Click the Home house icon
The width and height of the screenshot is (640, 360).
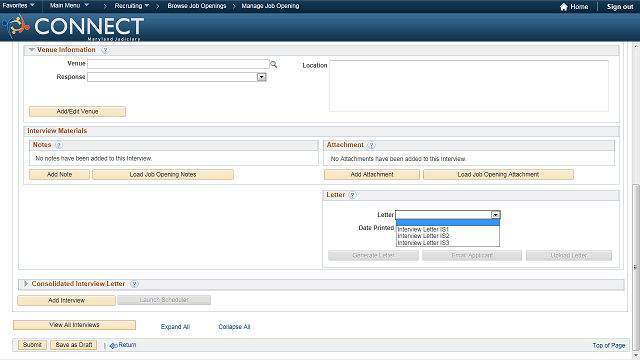[x=564, y=7]
